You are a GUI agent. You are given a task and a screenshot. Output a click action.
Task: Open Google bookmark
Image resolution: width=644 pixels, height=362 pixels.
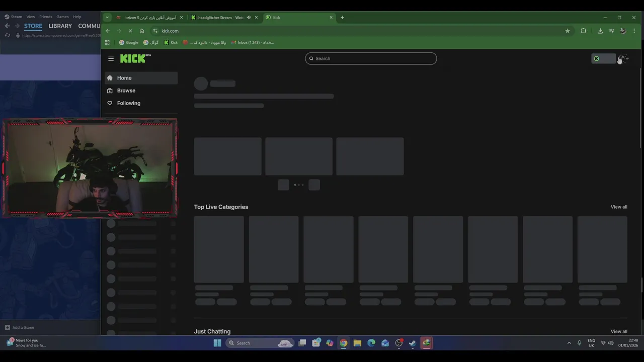[129, 42]
